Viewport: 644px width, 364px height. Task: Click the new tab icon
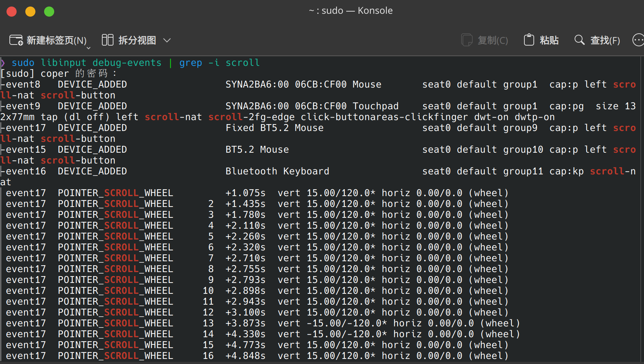click(16, 40)
